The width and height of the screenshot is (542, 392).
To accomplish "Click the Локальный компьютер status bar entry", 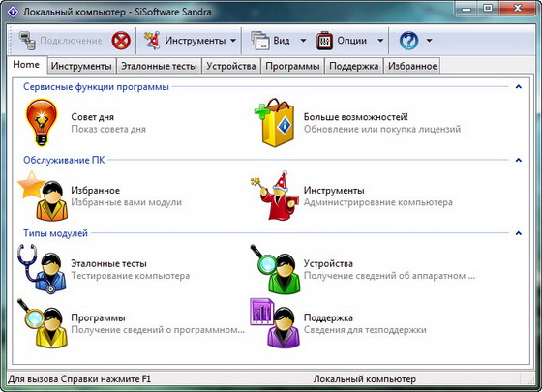I will (365, 379).
